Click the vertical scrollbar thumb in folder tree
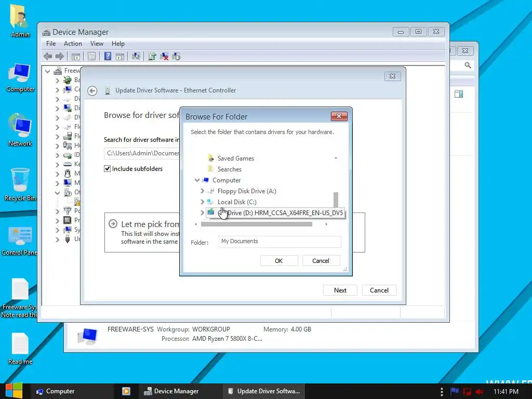 tap(336, 199)
